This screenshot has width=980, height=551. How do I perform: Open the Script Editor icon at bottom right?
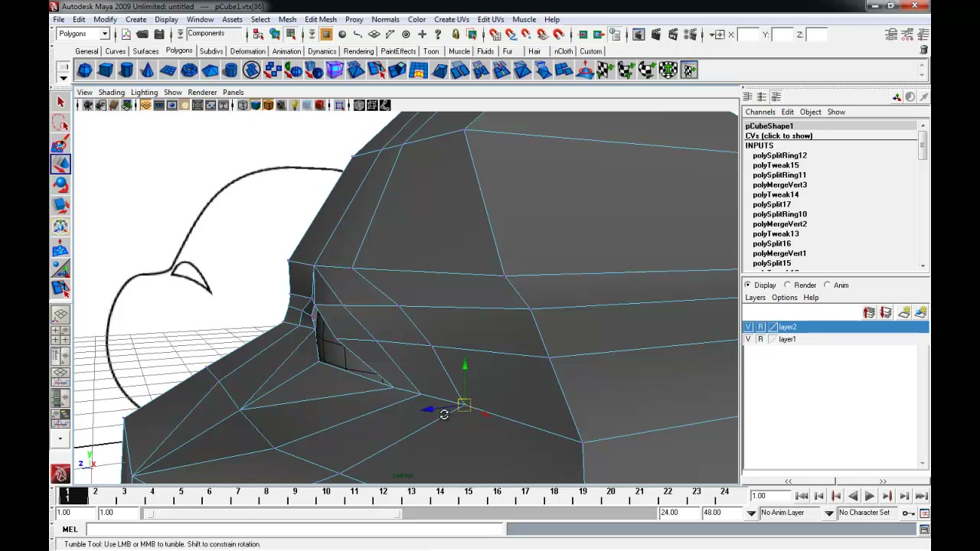point(924,529)
